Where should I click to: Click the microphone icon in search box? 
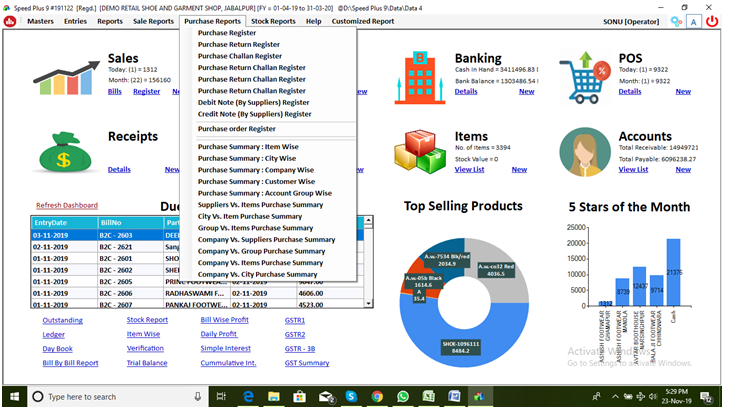pos(198,396)
